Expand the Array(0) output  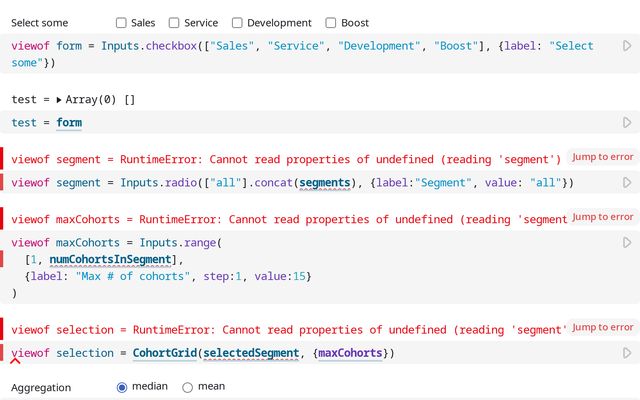(59, 100)
